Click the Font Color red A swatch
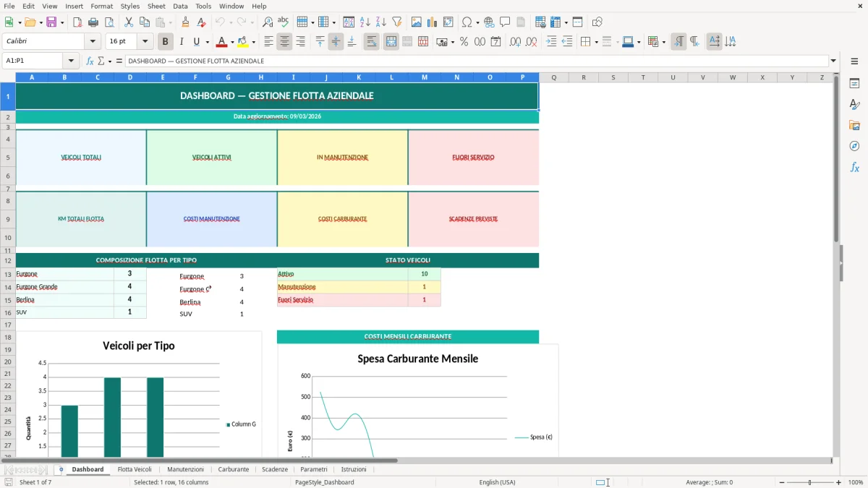This screenshot has width=868, height=488. tap(221, 42)
